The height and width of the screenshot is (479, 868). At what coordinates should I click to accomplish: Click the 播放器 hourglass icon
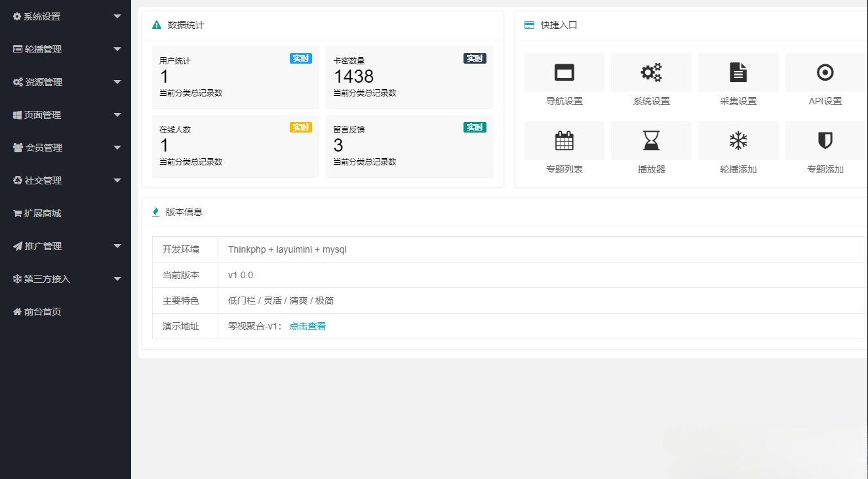(x=650, y=140)
